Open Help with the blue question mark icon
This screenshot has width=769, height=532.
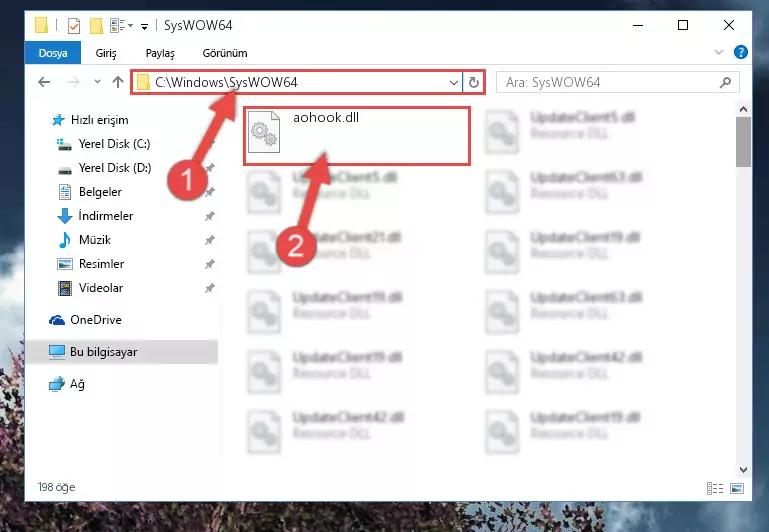tap(741, 52)
